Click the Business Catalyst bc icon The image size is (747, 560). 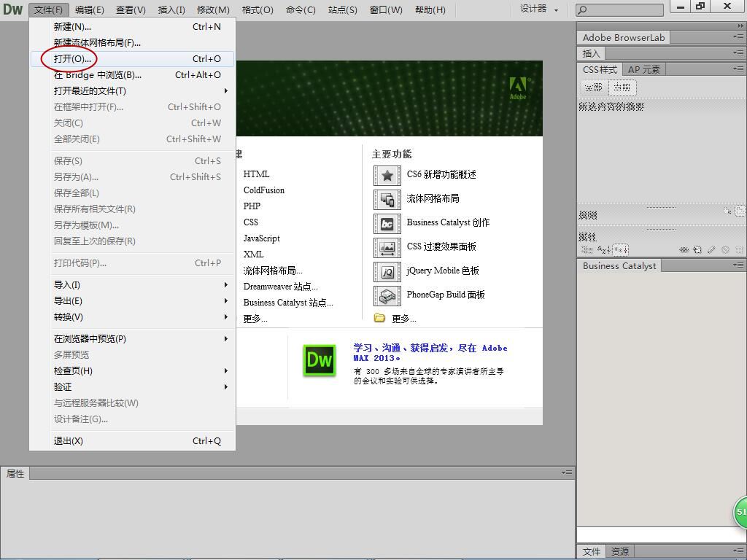tap(387, 223)
